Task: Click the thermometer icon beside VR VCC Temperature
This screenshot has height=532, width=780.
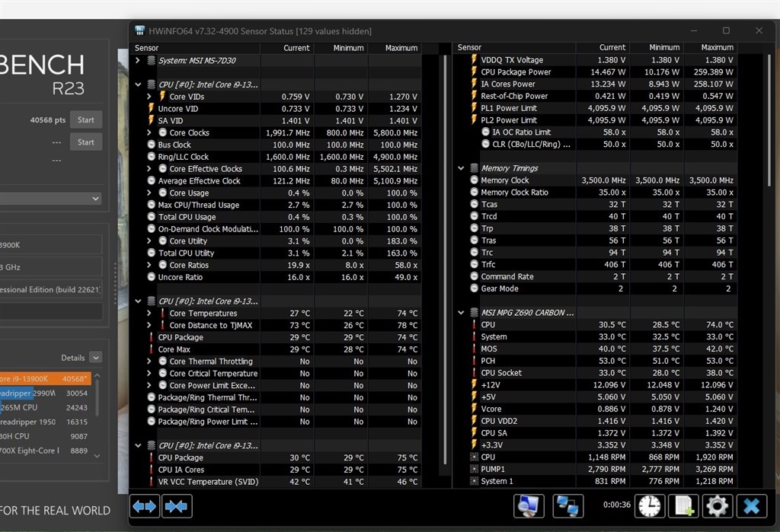Action: [152, 481]
